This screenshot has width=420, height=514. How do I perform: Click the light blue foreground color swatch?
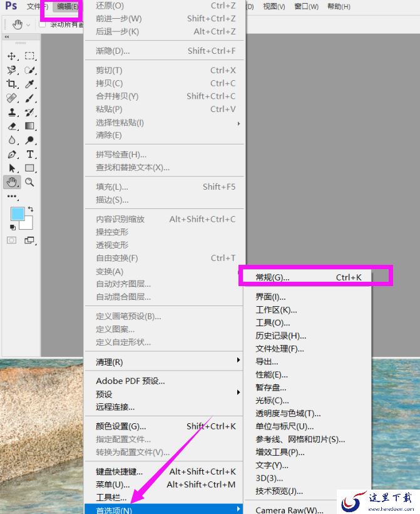[x=18, y=214]
